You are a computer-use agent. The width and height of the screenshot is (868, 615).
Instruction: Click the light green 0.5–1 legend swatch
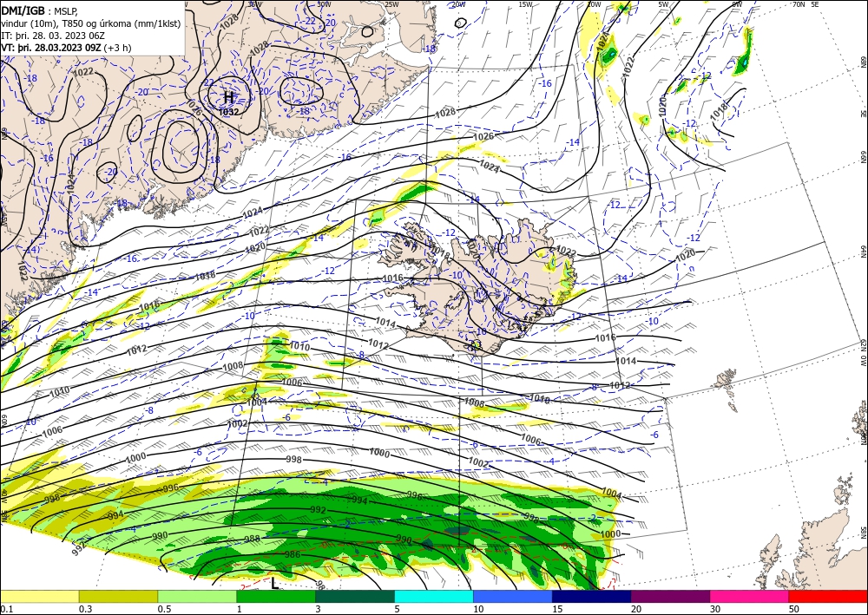197,596
